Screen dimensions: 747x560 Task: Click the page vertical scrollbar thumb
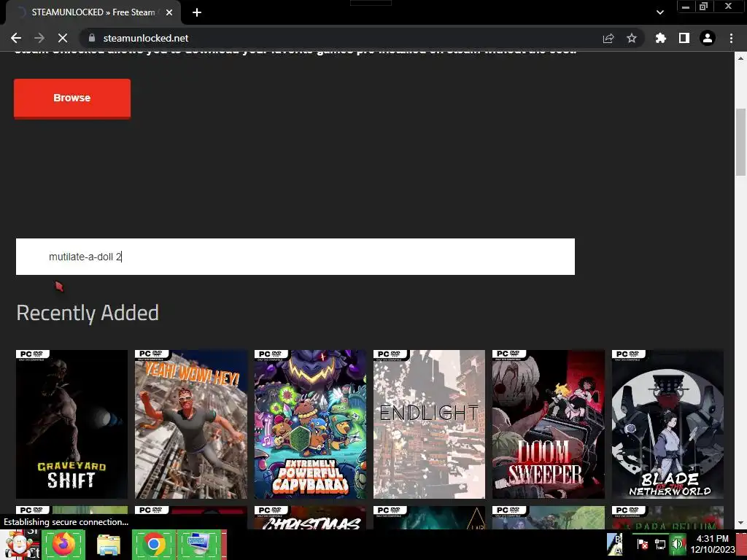[x=740, y=142]
